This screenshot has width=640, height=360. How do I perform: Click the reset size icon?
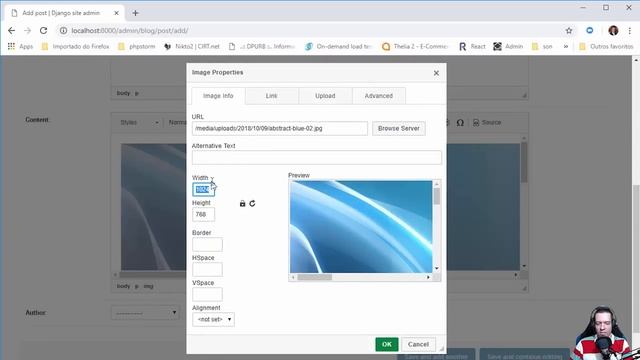coord(252,203)
